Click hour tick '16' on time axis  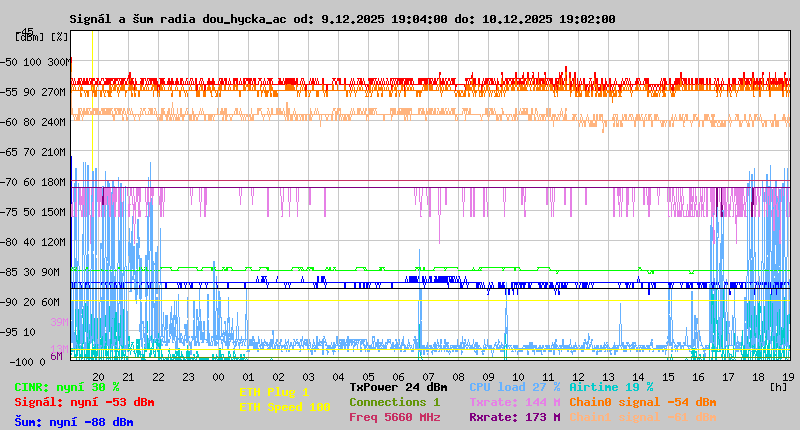(698, 377)
